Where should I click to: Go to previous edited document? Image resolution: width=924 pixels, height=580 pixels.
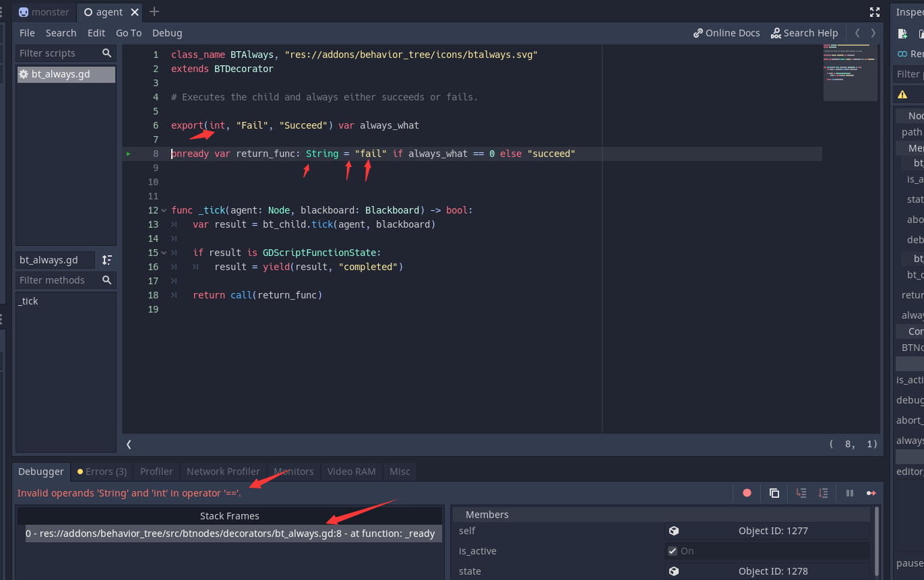(857, 33)
